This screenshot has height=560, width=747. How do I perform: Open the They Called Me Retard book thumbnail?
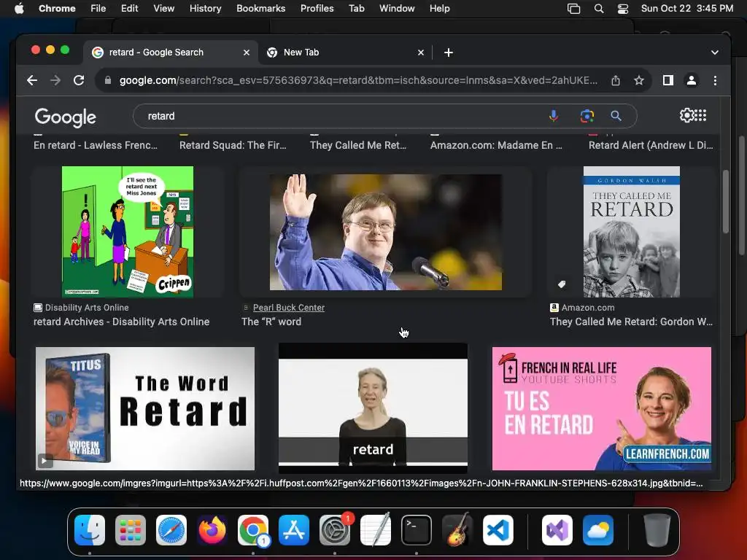(x=631, y=232)
